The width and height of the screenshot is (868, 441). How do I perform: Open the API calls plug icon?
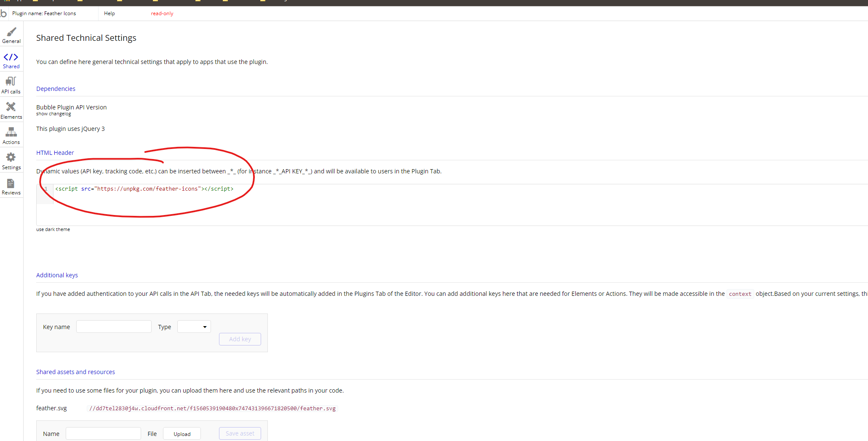pos(11,81)
